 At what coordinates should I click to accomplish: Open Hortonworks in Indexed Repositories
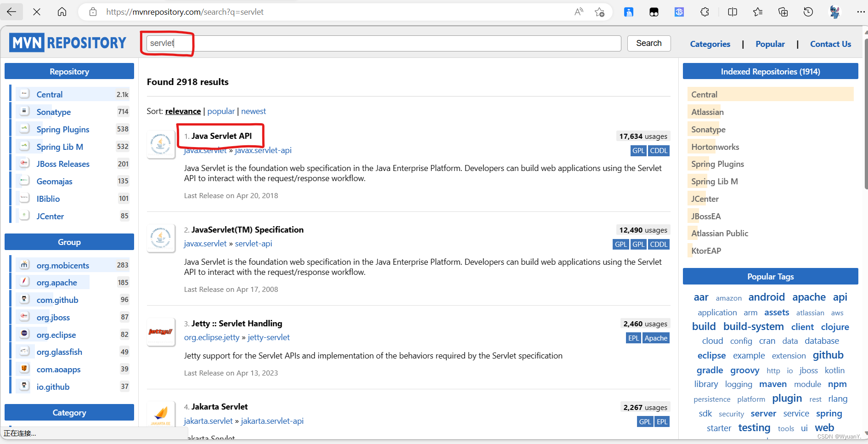pos(715,147)
